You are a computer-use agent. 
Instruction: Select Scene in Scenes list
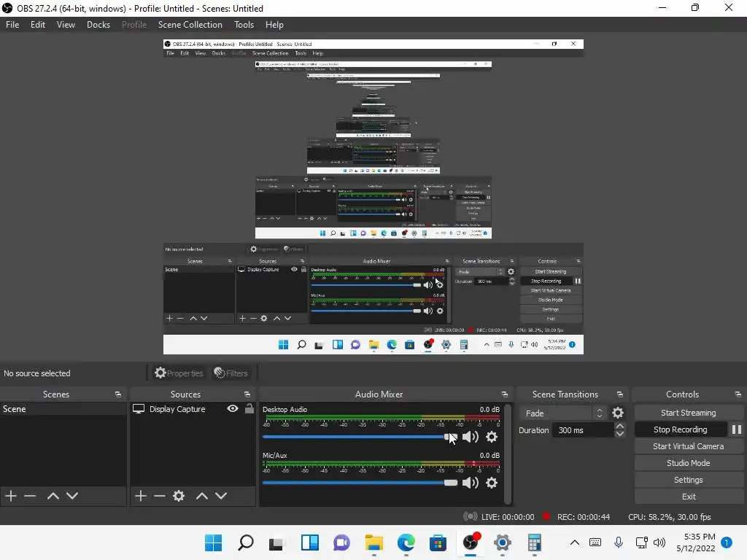coord(63,409)
